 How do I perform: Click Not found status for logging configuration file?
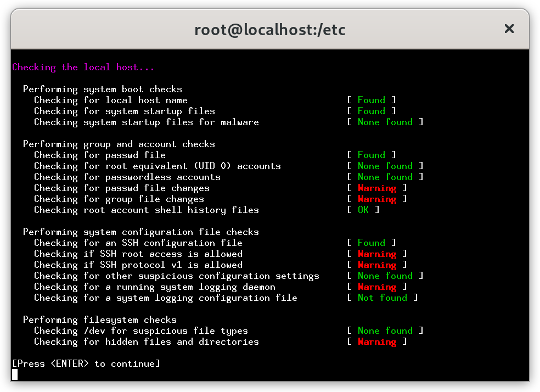383,298
